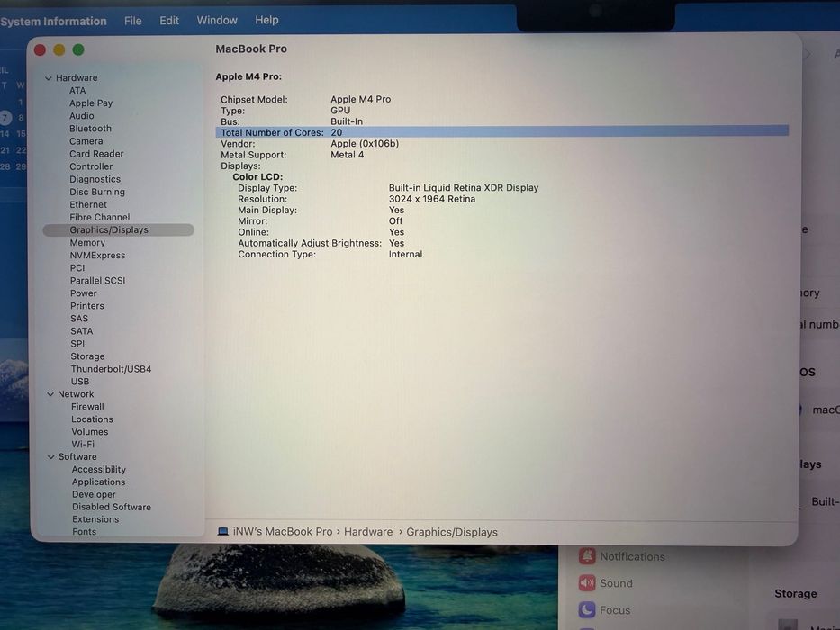
Task: Collapse the Network tree section
Action: (50, 394)
